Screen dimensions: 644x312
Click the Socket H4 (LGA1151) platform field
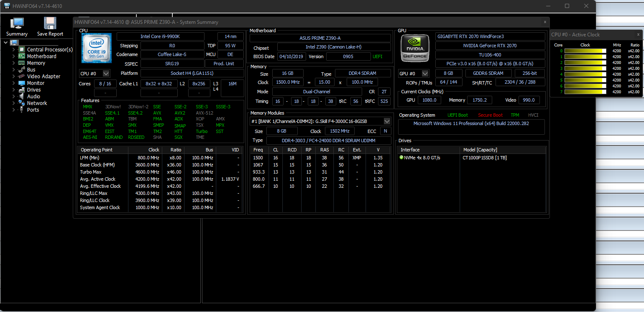pyautogui.click(x=192, y=73)
